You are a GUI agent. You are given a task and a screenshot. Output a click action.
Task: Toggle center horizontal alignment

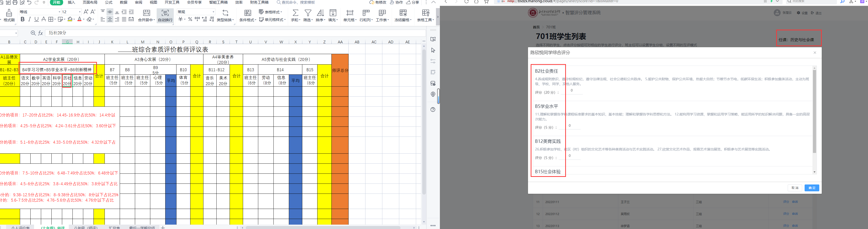[110, 20]
